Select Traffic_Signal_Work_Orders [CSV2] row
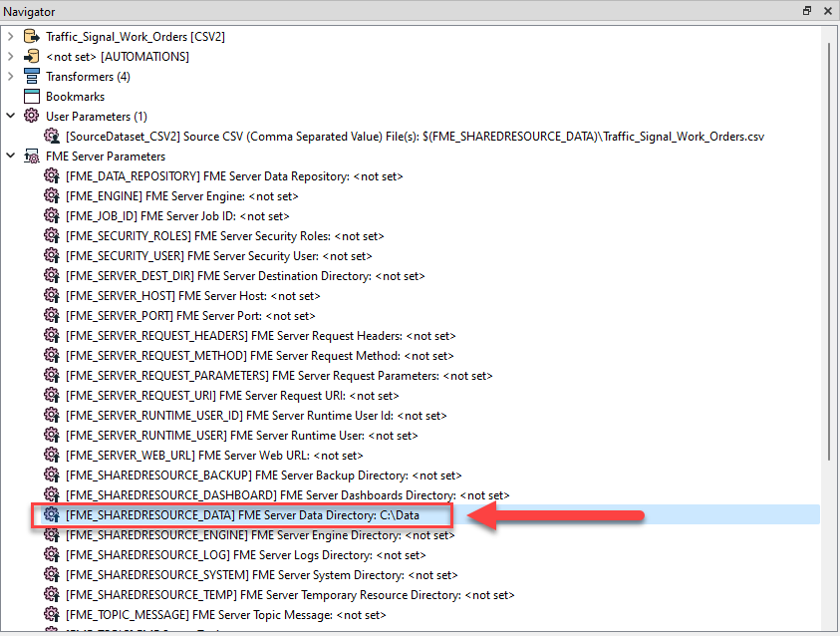Image resolution: width=840 pixels, height=636 pixels. pyautogui.click(x=135, y=37)
